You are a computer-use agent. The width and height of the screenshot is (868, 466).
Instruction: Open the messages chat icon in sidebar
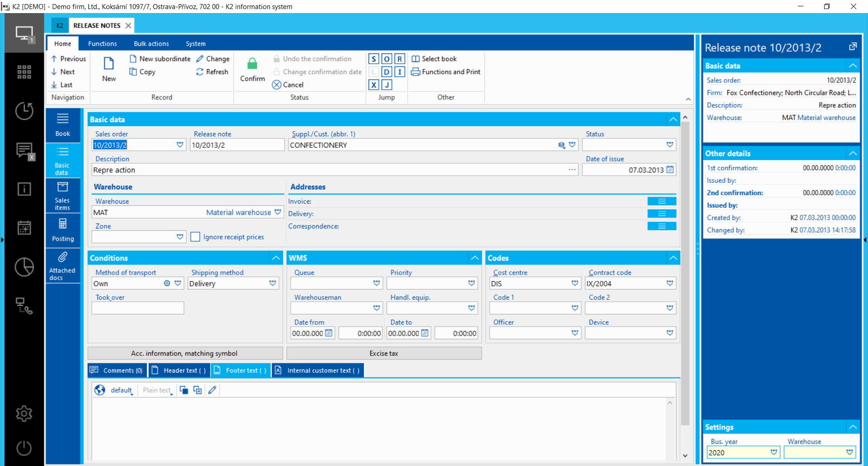[25, 151]
